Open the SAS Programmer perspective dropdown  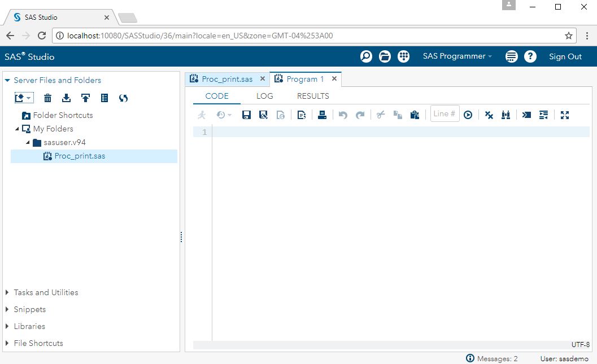[457, 56]
